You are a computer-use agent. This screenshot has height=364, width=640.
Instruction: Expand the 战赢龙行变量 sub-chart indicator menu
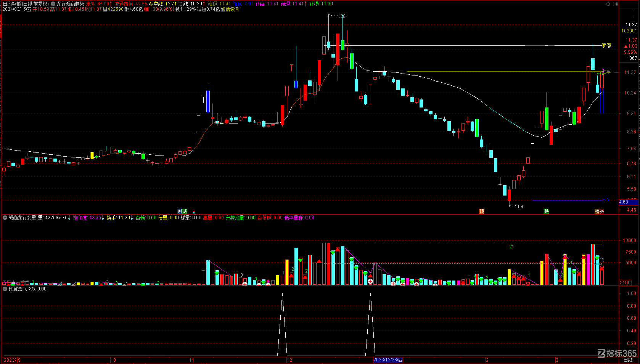(x=5, y=218)
